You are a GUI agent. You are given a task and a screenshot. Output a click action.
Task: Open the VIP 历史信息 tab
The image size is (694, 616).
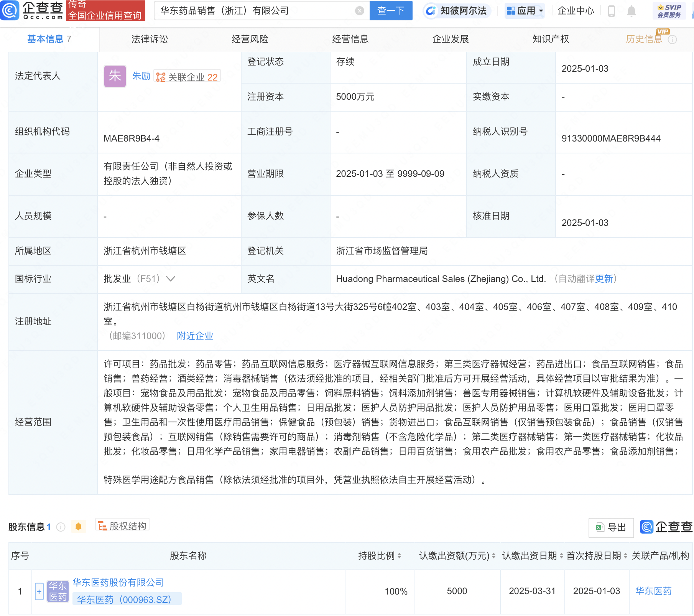pos(644,39)
